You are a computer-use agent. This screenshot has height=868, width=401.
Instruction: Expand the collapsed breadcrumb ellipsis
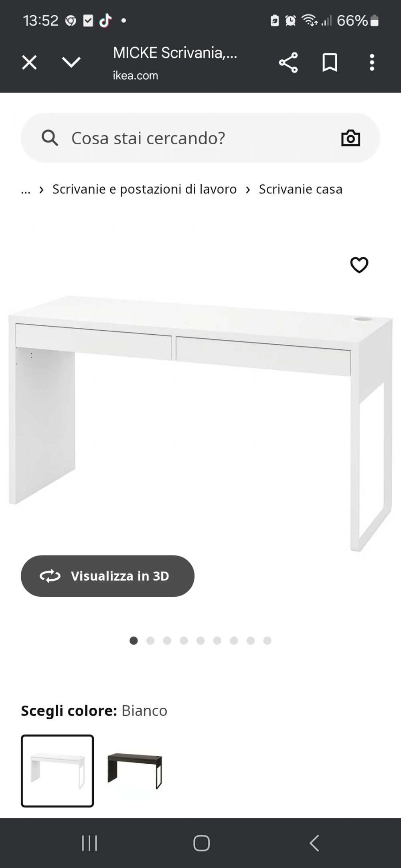(x=26, y=189)
